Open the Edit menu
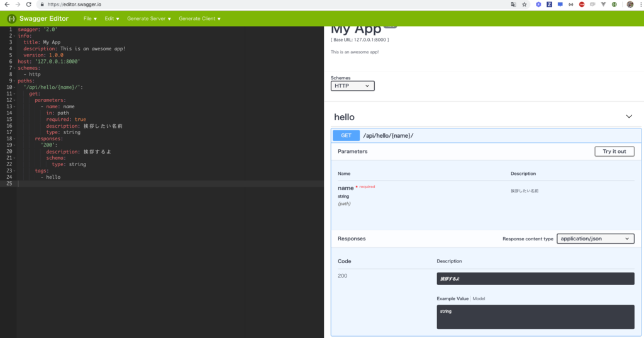Image resolution: width=644 pixels, height=338 pixels. [x=112, y=18]
